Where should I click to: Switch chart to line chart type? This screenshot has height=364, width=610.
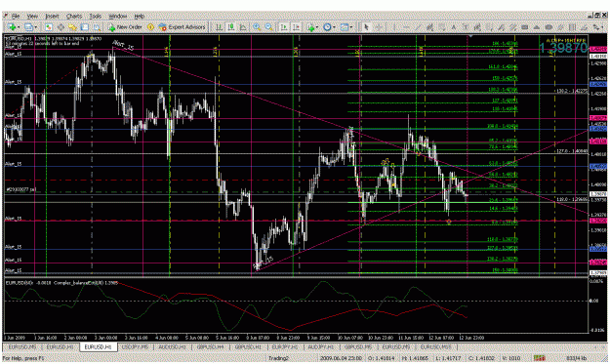243,27
